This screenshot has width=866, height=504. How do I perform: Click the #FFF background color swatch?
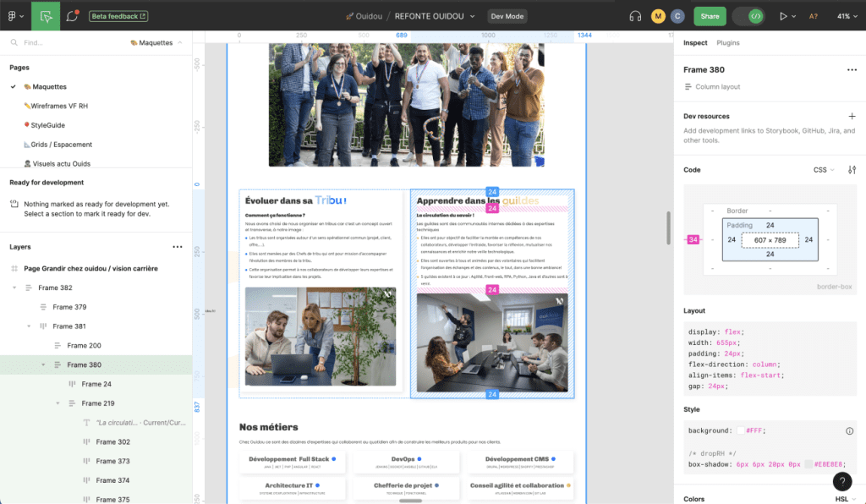741,430
